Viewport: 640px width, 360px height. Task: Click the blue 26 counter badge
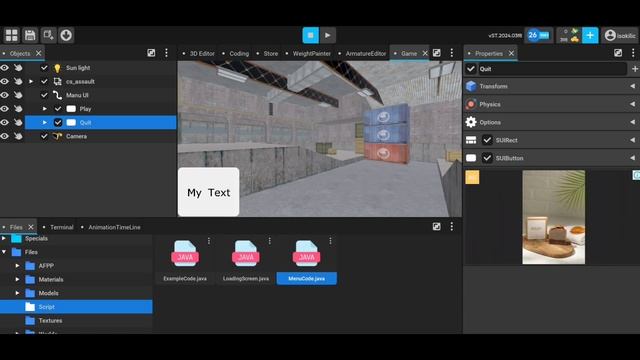538,36
